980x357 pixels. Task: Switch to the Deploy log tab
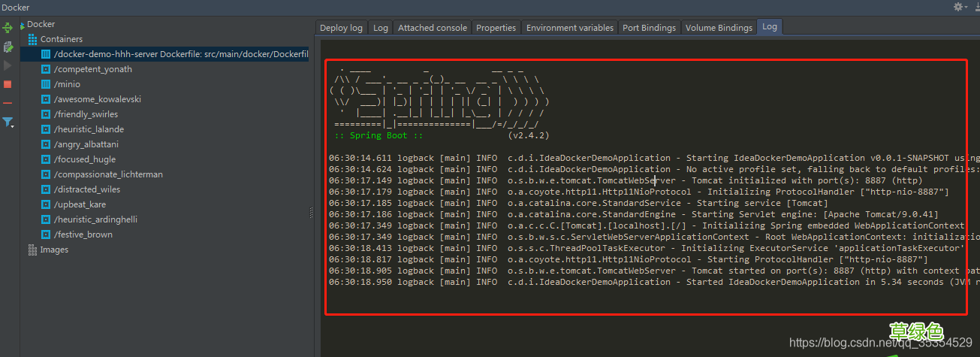tap(341, 28)
